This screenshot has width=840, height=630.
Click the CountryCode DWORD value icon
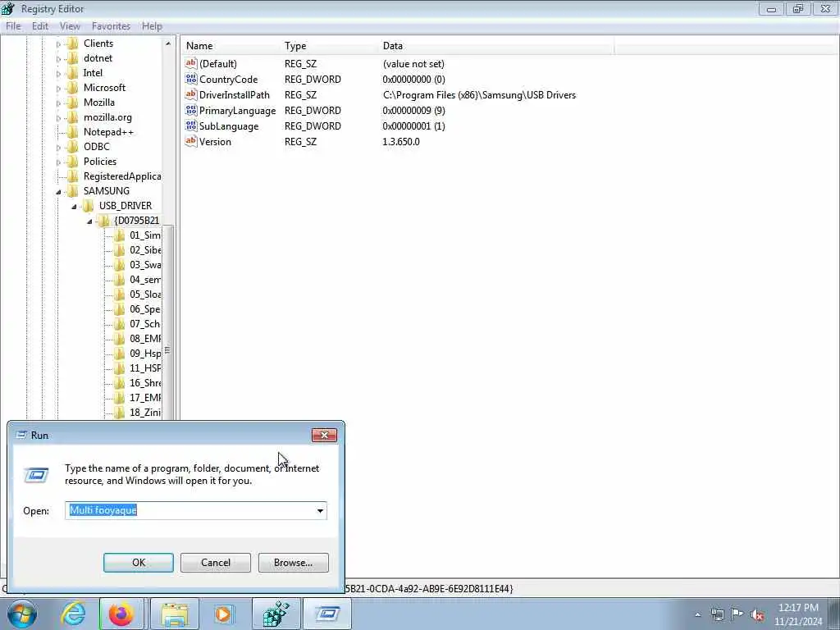pyautogui.click(x=190, y=79)
